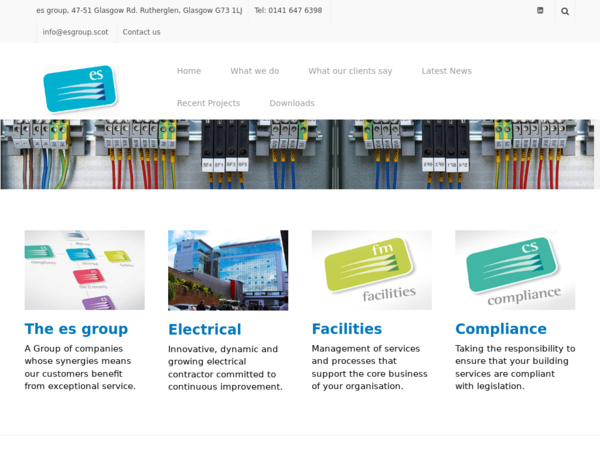Click the es group logo

pos(82,91)
